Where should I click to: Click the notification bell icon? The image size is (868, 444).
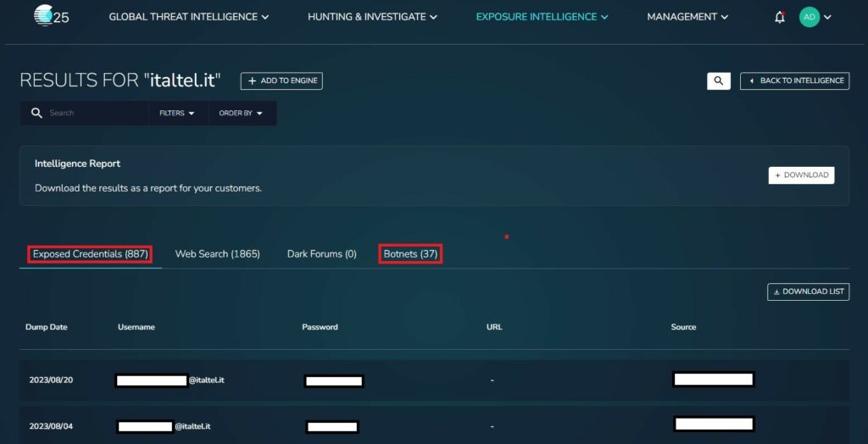point(779,17)
